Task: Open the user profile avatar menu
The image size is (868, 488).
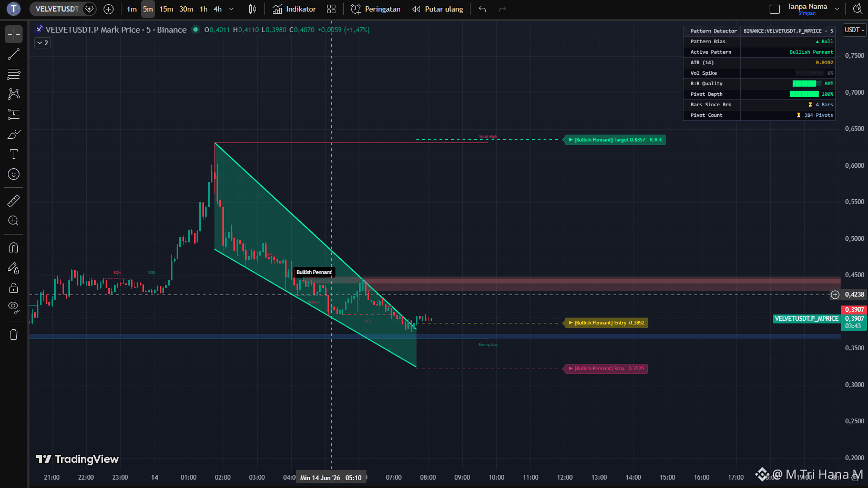Action: 14,9
